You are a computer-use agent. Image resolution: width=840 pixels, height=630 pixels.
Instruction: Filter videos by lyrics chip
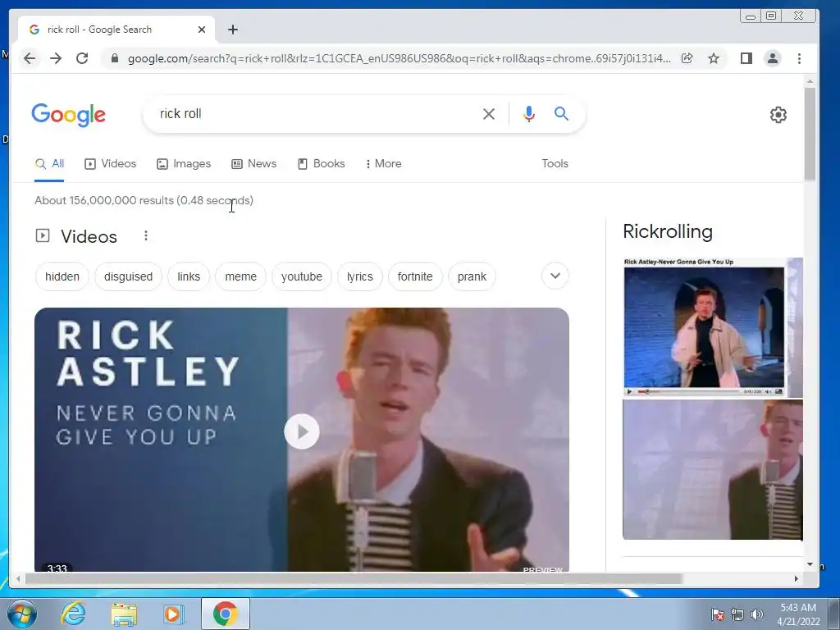[359, 276]
